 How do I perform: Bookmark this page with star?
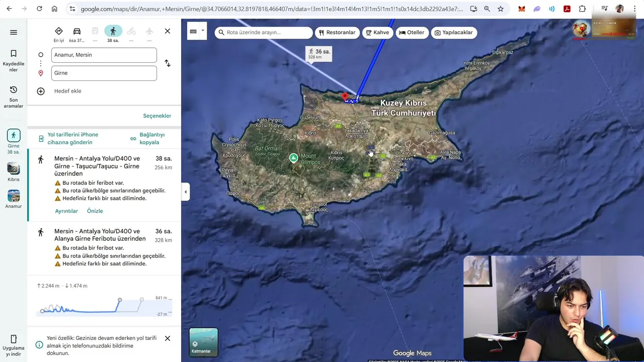(501, 9)
